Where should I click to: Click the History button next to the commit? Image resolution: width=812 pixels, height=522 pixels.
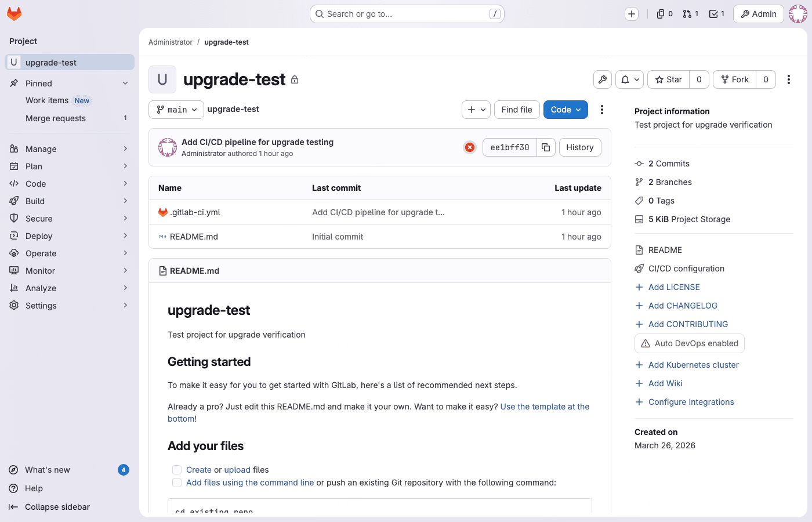click(579, 147)
